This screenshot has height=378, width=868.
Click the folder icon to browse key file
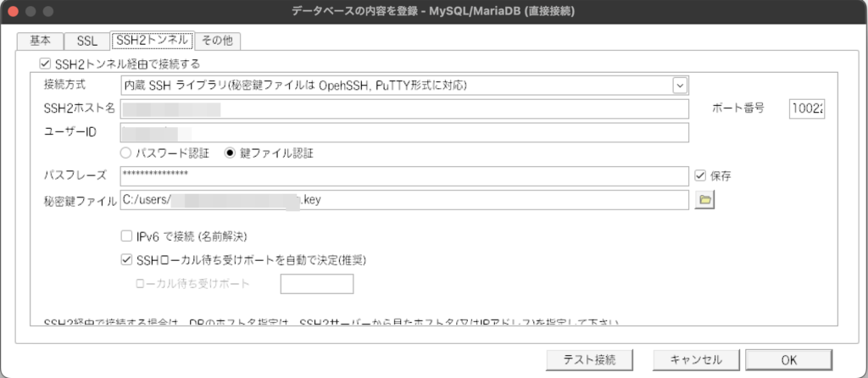click(x=705, y=200)
